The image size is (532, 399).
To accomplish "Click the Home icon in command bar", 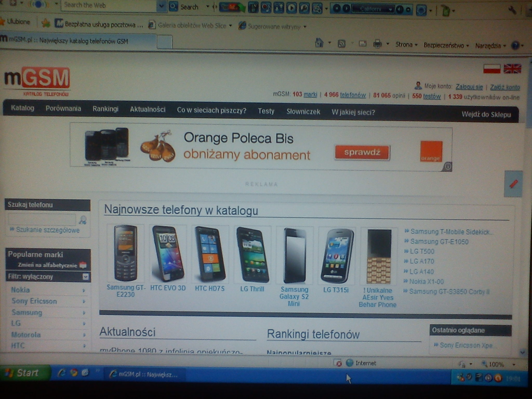I will point(319,43).
